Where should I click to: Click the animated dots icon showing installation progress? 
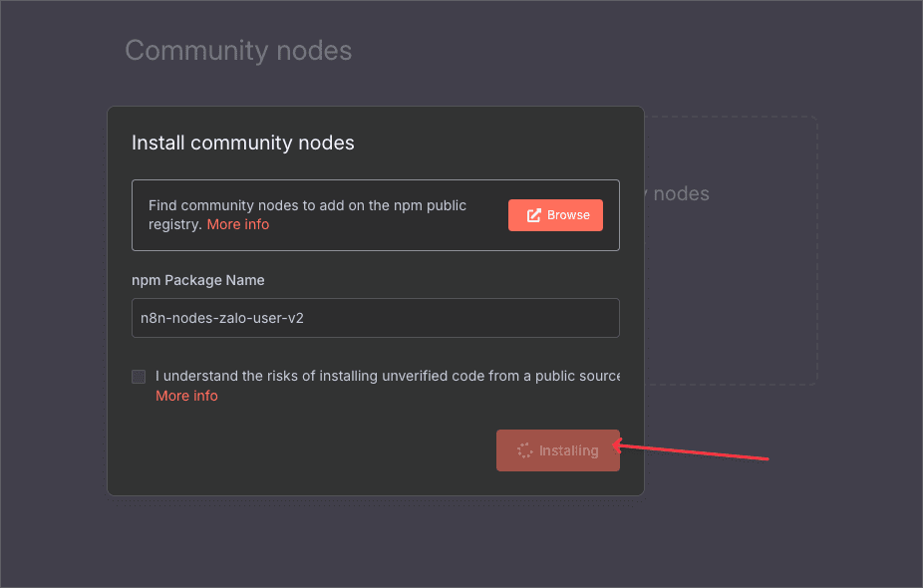click(x=524, y=450)
